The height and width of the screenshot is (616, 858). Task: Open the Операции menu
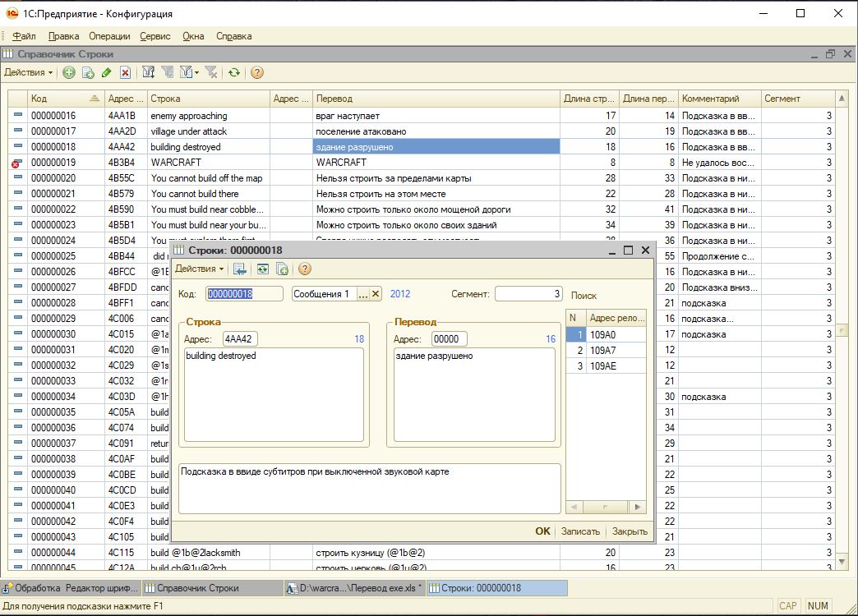[x=109, y=36]
